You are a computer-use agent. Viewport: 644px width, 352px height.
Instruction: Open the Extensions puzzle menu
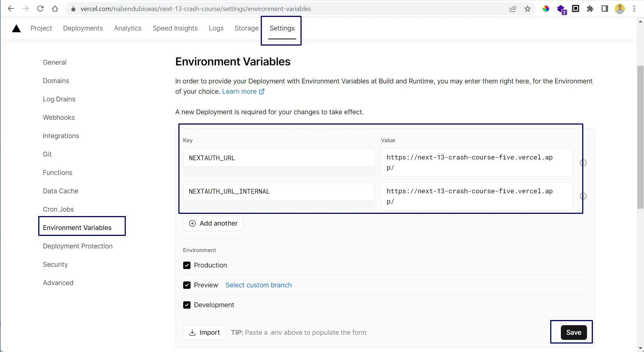(590, 9)
